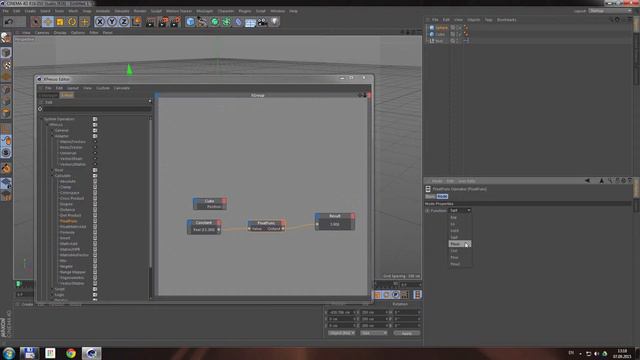Select the Live Selection arrow tool
640x360 pixels.
tap(36, 21)
